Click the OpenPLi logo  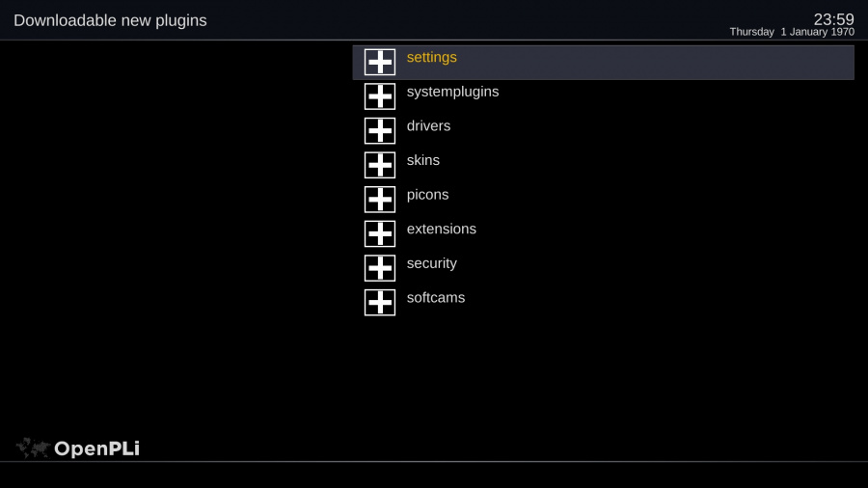pos(78,447)
